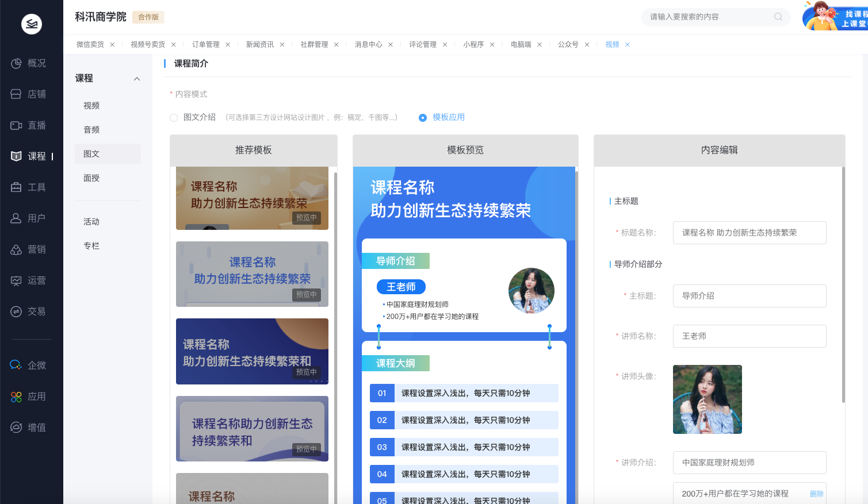Close the 消息中心 tab
Viewport: 868px width, 504px height.
coord(391,44)
